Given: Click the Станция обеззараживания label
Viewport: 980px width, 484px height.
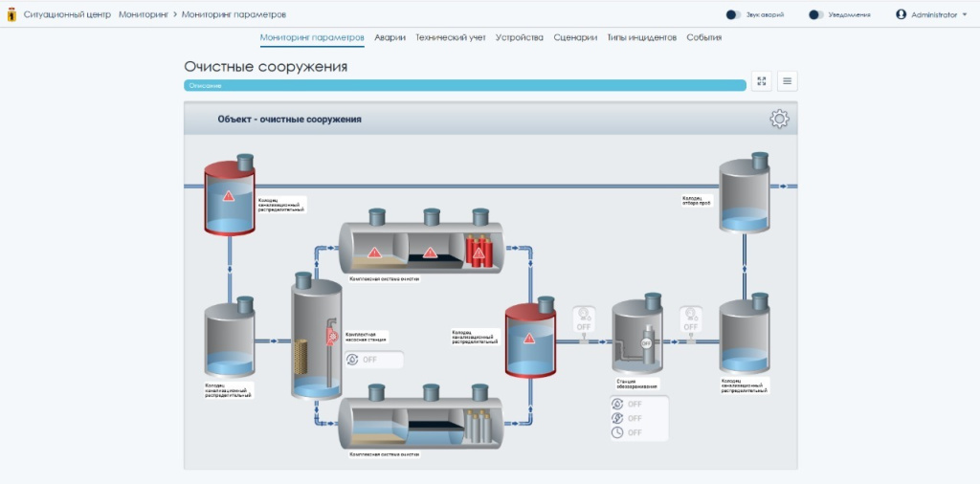Looking at the screenshot, I should (x=636, y=383).
